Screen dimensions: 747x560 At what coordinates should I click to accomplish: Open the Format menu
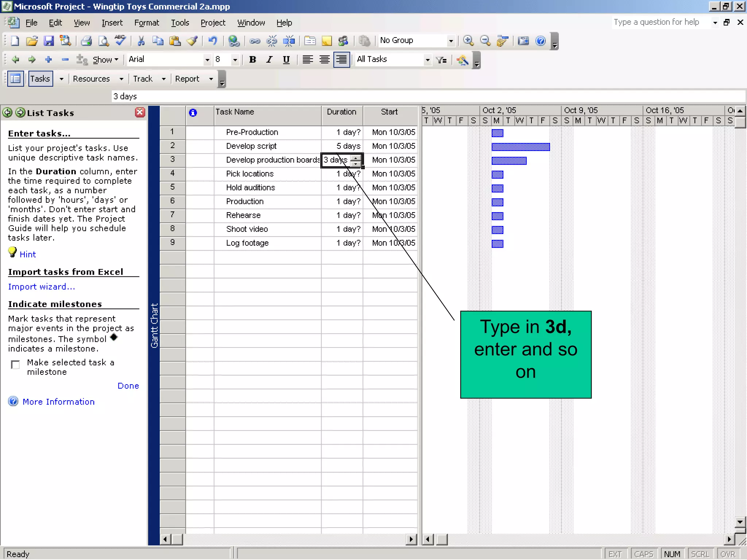coord(147,23)
